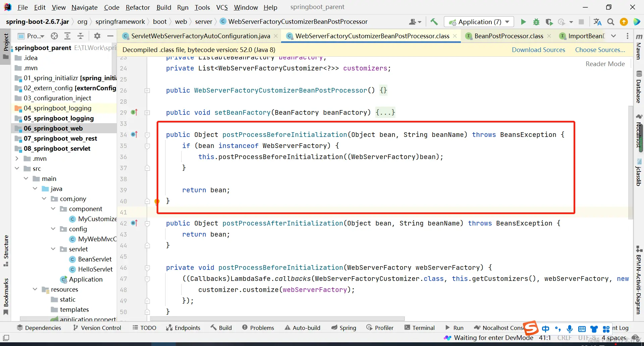
Task: Open the Bookmarks tool window
Action: click(x=6, y=296)
